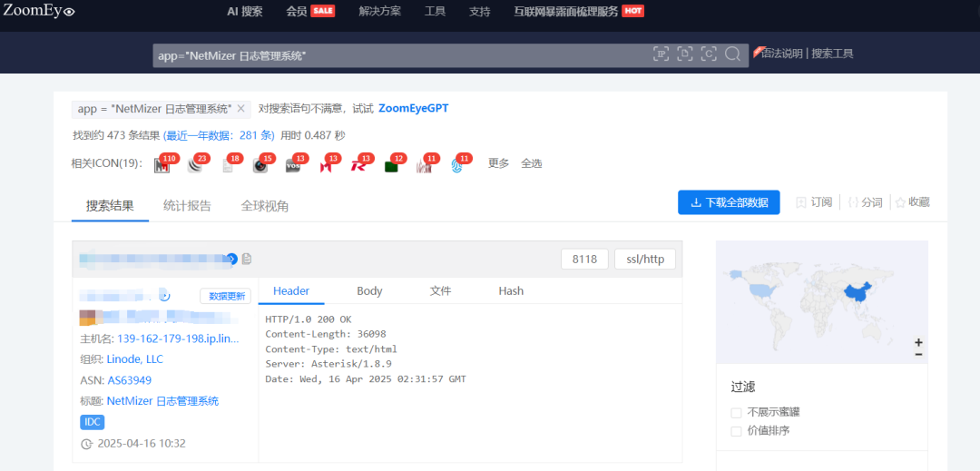Click title NetMizer 日志管理系统 link
980x471 pixels.
(162, 401)
